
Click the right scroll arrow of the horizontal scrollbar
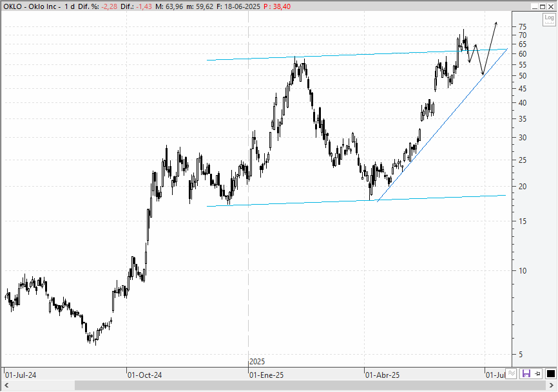click(x=552, y=386)
